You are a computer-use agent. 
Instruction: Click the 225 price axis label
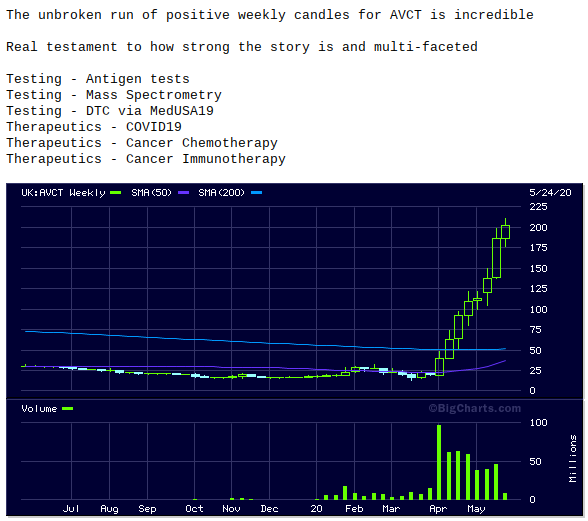pos(538,207)
